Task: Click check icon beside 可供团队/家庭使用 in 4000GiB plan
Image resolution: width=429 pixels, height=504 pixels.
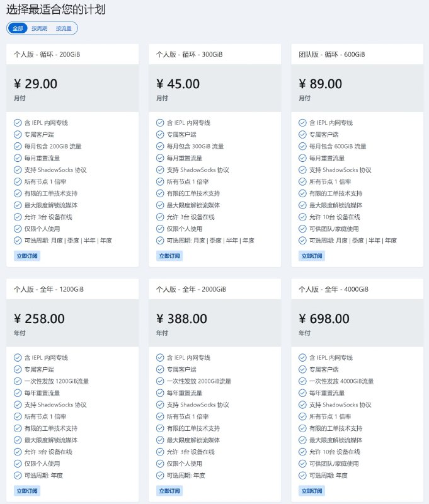Action: (302, 464)
